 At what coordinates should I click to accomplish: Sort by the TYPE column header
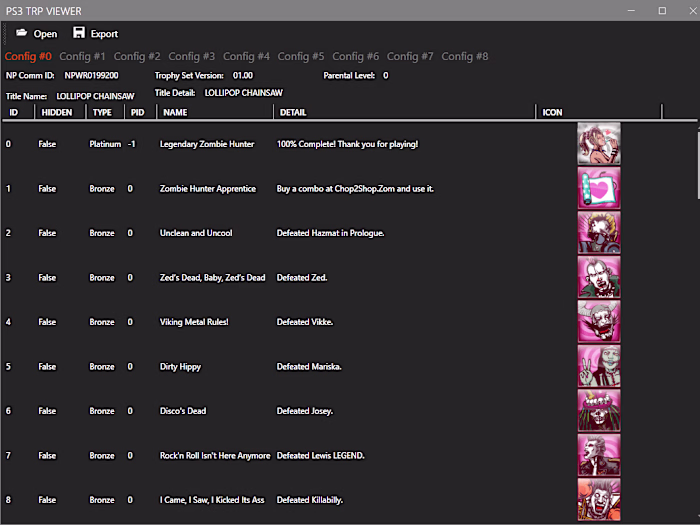coord(102,113)
